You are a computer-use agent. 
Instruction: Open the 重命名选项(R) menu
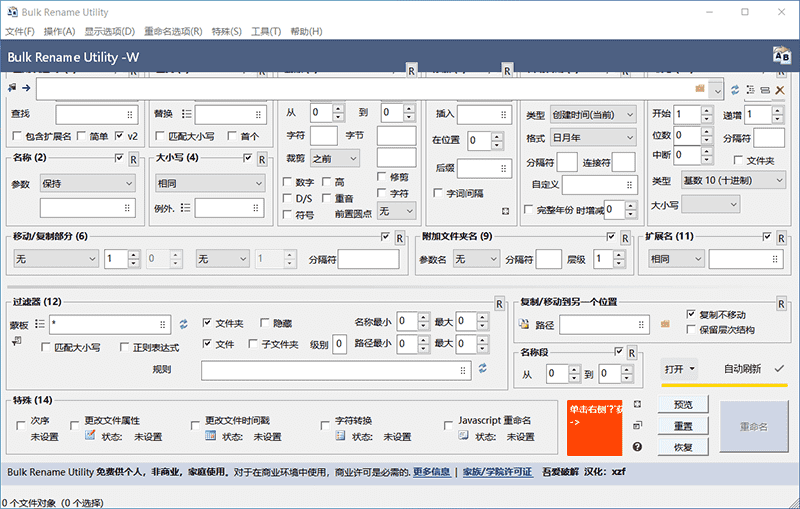click(x=173, y=32)
